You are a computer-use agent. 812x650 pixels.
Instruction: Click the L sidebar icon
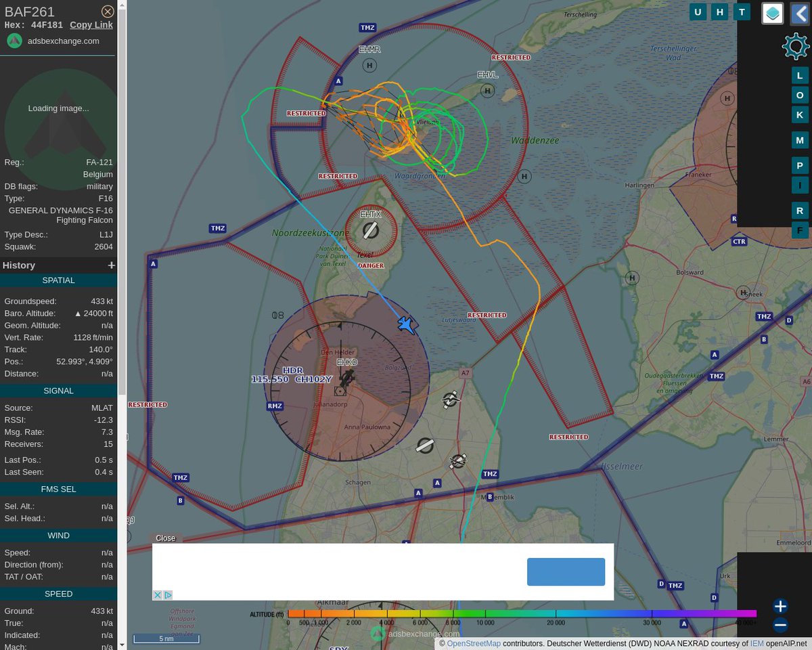[x=800, y=75]
